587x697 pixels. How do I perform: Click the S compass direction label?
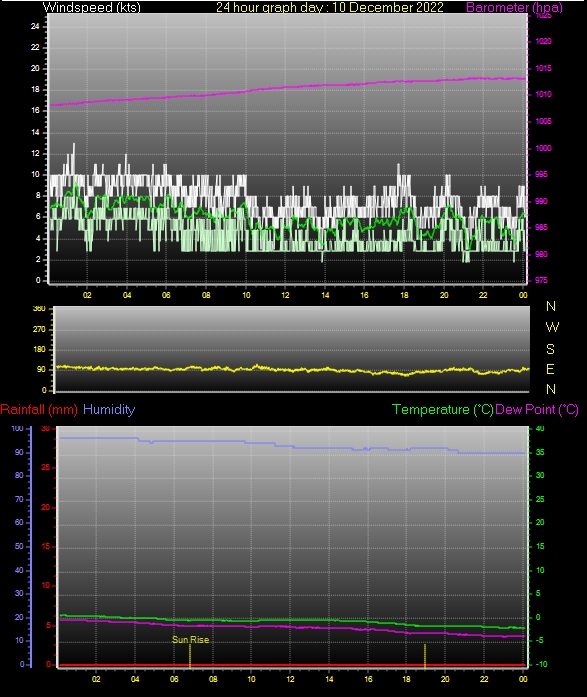(551, 349)
